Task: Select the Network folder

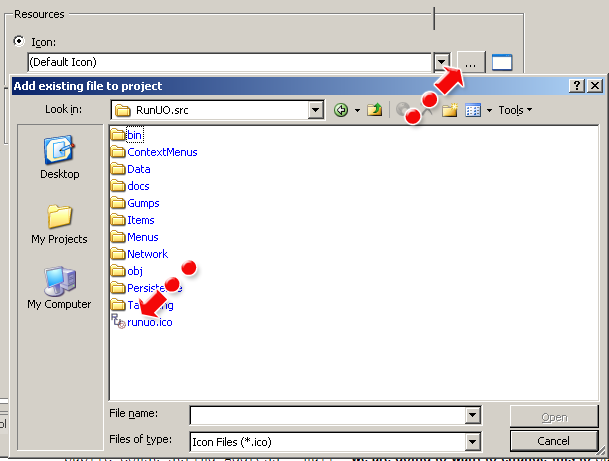Action: (x=147, y=254)
